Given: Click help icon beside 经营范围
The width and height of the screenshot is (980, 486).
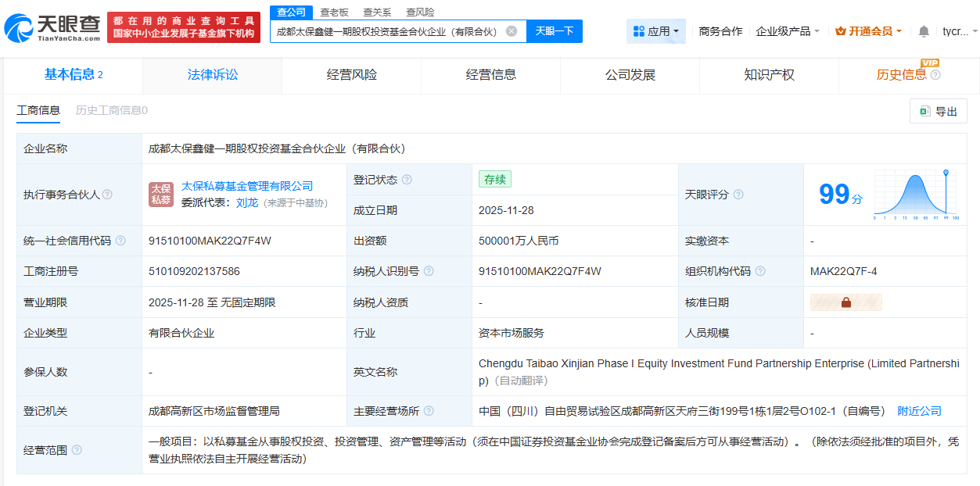Looking at the screenshot, I should pos(77,450).
